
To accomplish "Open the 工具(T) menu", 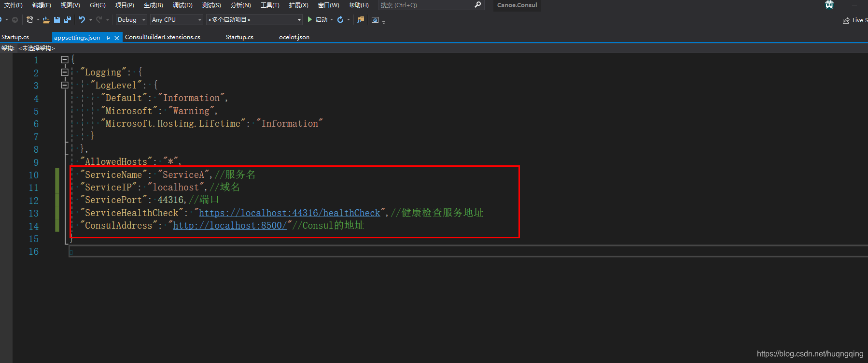I will click(x=269, y=5).
